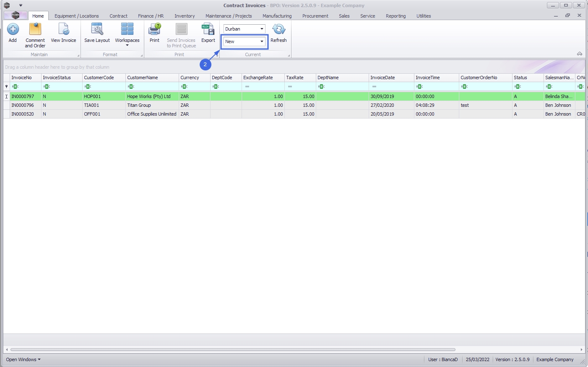Image resolution: width=588 pixels, height=367 pixels.
Task: Open the quick access toolbar arrow
Action: click(x=21, y=5)
